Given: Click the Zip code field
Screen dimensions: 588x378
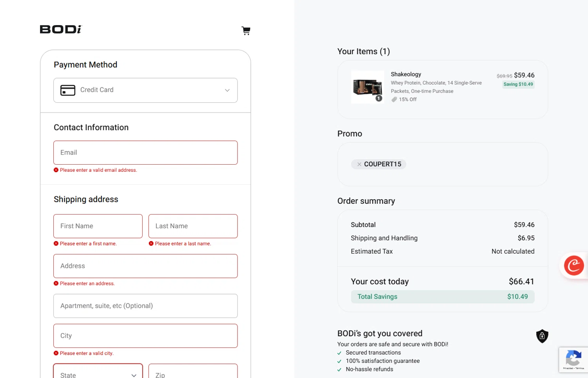Looking at the screenshot, I should pyautogui.click(x=193, y=373).
